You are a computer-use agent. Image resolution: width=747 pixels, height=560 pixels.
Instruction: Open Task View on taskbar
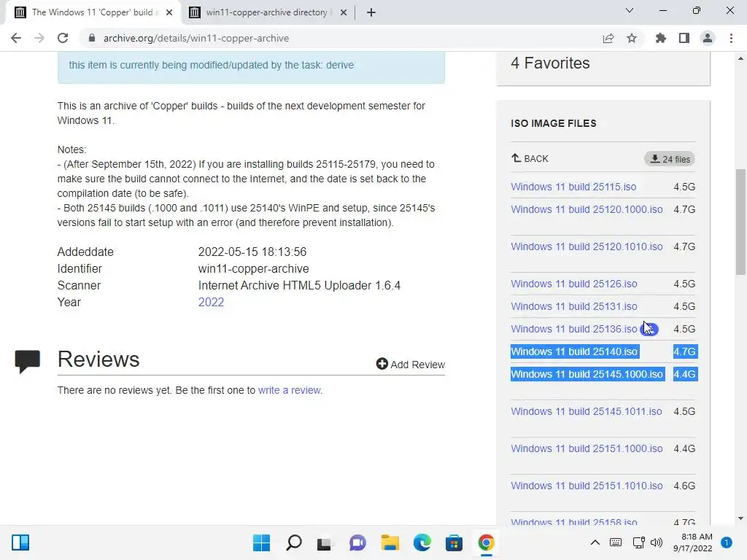325,542
